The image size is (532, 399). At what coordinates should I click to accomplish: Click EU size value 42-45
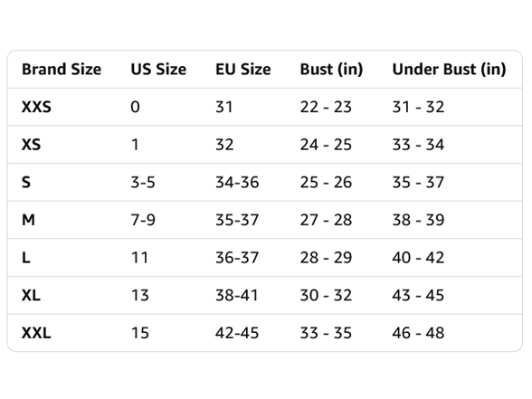237,333
